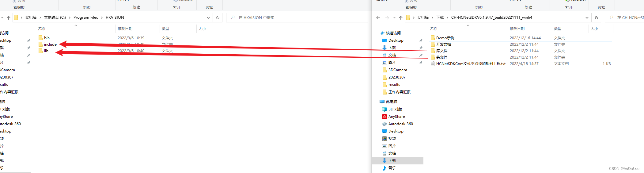Navigate to 下载 breadcrumb in SDK window
644x173 pixels.
440,17
